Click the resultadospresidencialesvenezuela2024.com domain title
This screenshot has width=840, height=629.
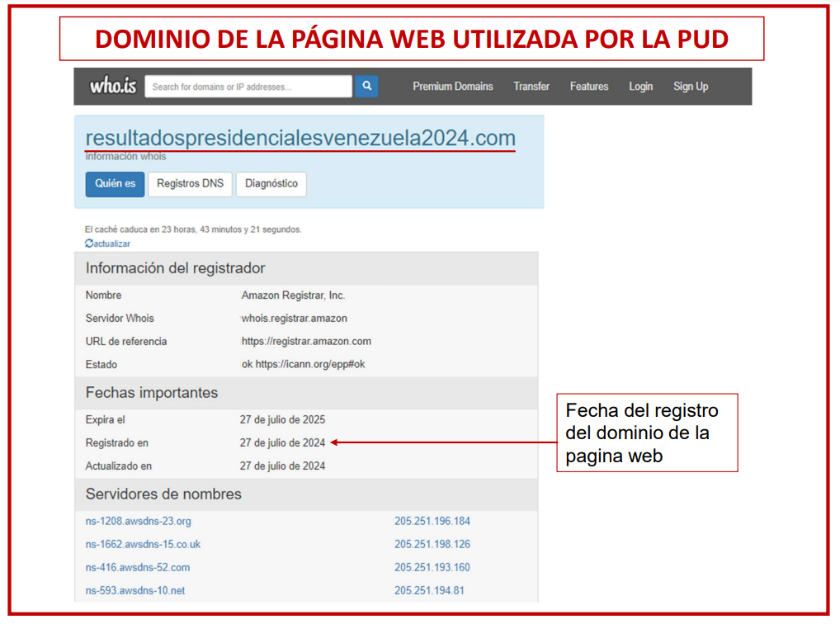pos(300,138)
